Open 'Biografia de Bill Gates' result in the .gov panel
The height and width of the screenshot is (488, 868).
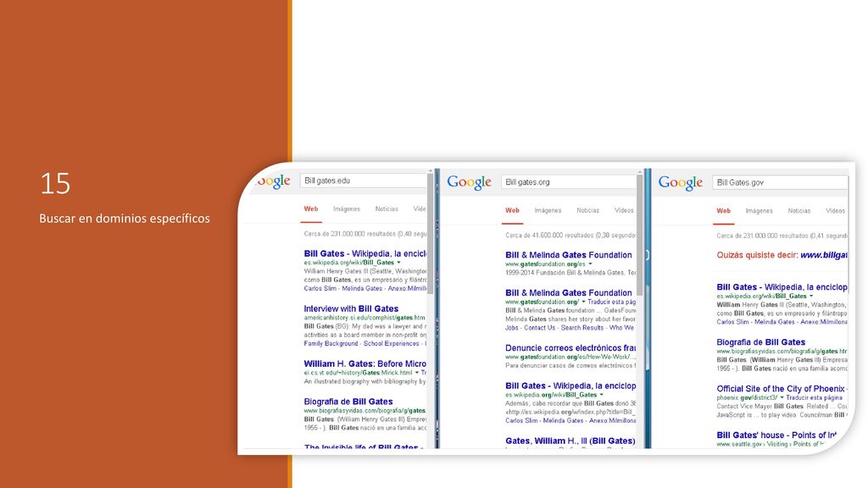(x=760, y=342)
